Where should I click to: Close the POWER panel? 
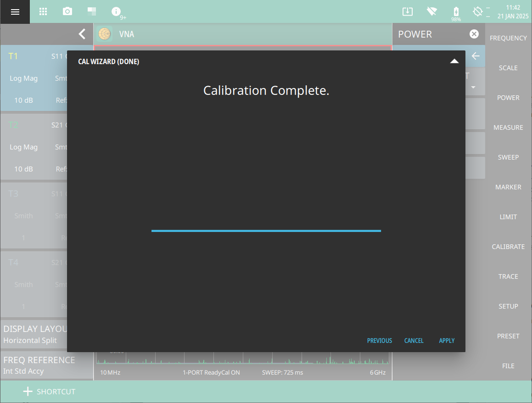474,34
